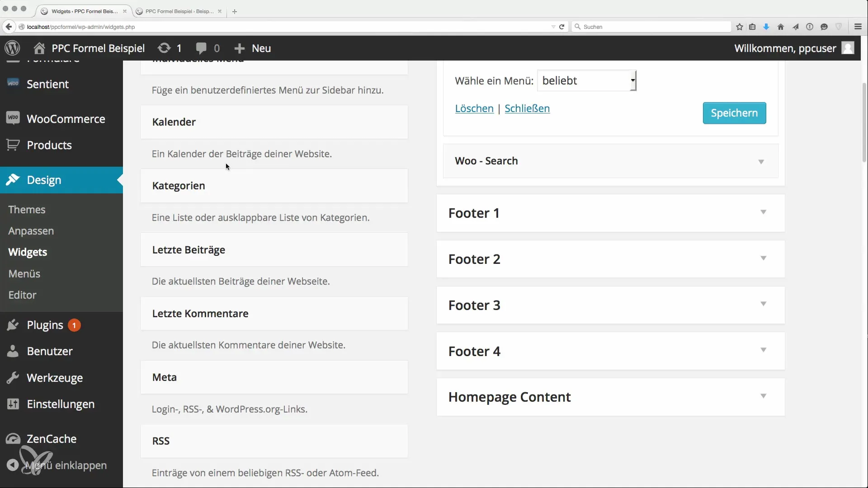Click the WordPress logo in admin bar
868x488 pixels.
coord(13,48)
